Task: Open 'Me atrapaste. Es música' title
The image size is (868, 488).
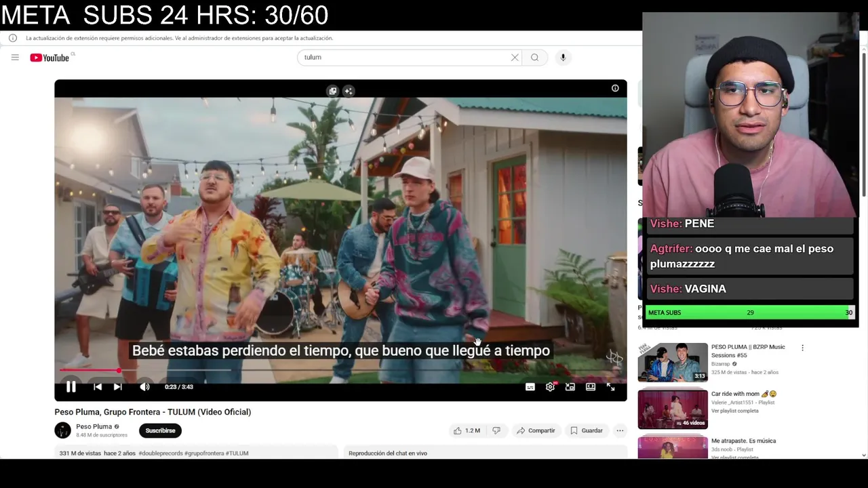Action: click(x=743, y=441)
